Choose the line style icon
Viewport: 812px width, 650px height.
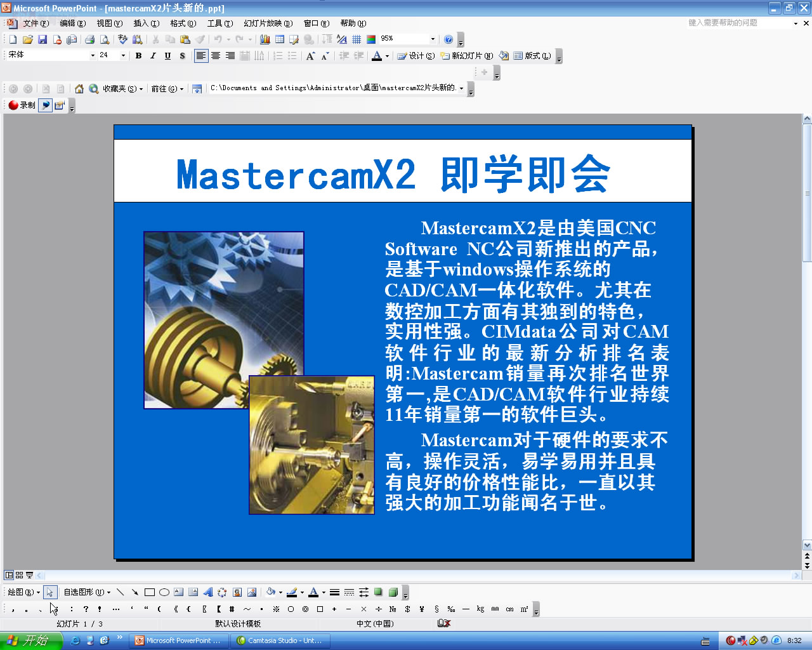pos(334,592)
